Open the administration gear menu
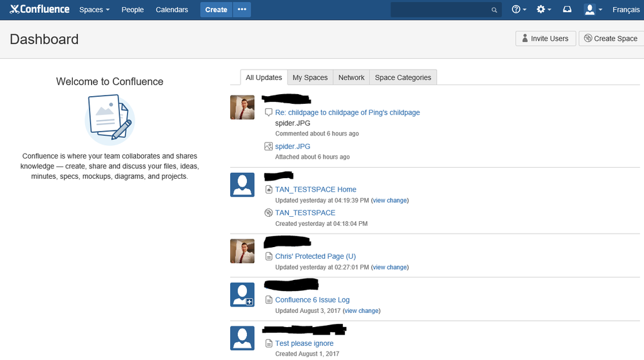Viewport: 644px width, 360px height. 544,10
